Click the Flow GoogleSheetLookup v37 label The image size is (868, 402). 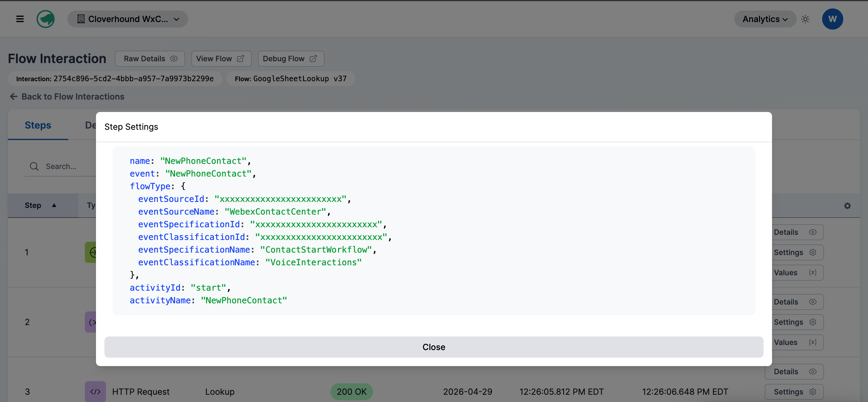(x=291, y=78)
